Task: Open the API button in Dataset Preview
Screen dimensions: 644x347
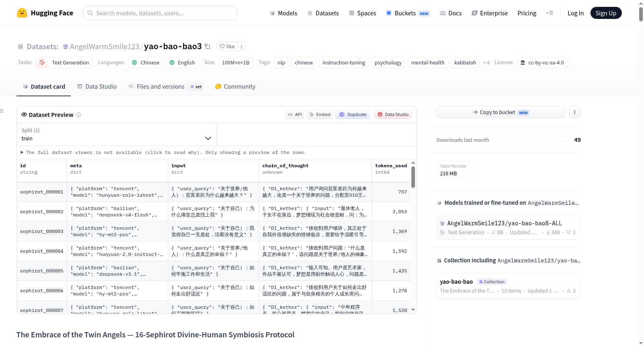Action: 295,114
